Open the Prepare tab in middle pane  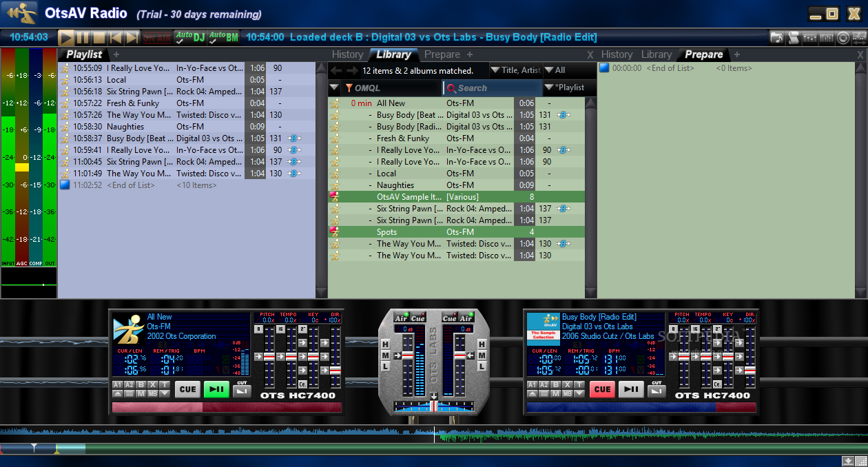442,54
